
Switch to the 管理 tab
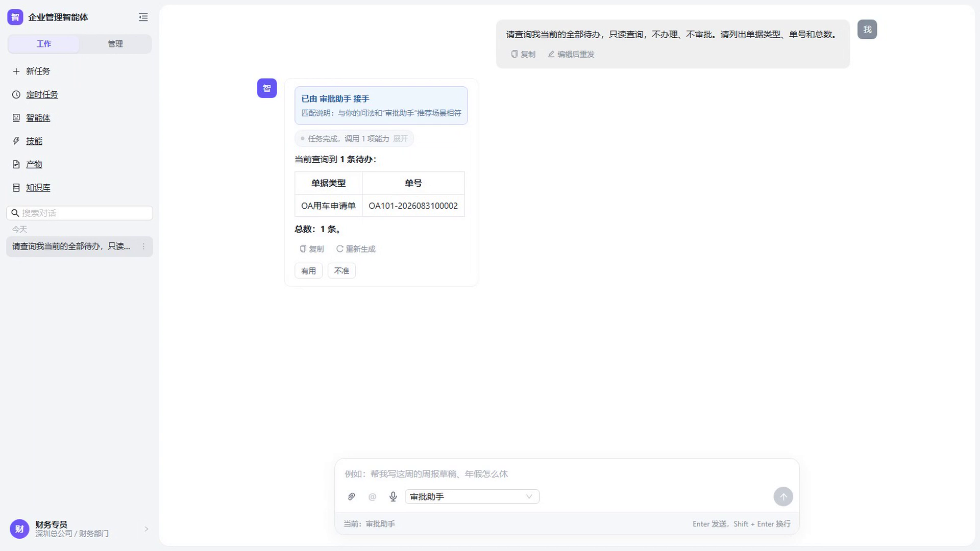115,44
